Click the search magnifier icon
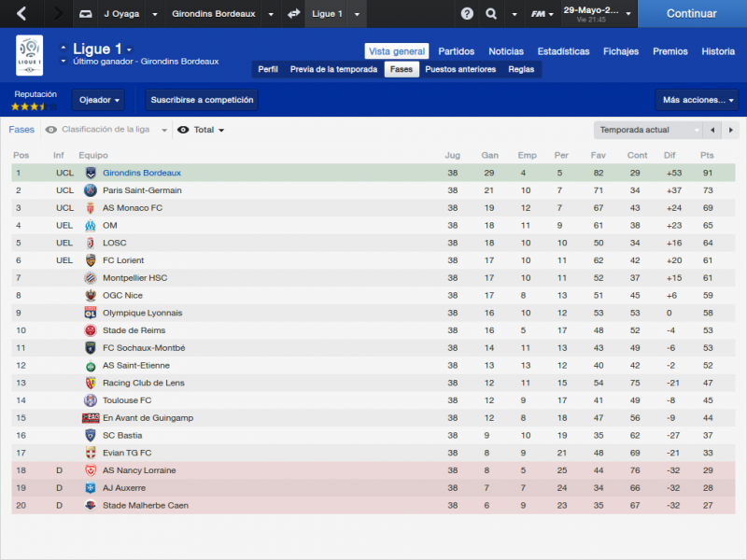Image resolution: width=747 pixels, height=560 pixels. click(x=491, y=14)
